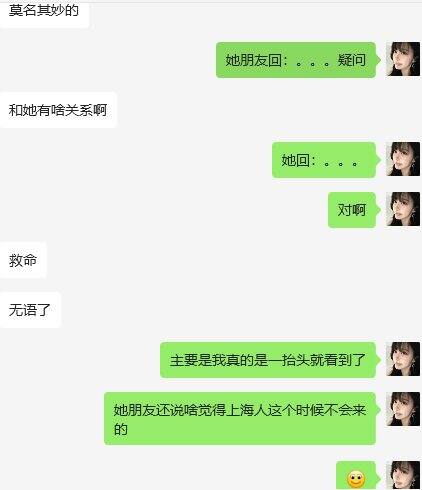Viewport: 422px width, 490px height.
Task: Click the word 疑问 in green bubble
Action: pyautogui.click(x=352, y=60)
